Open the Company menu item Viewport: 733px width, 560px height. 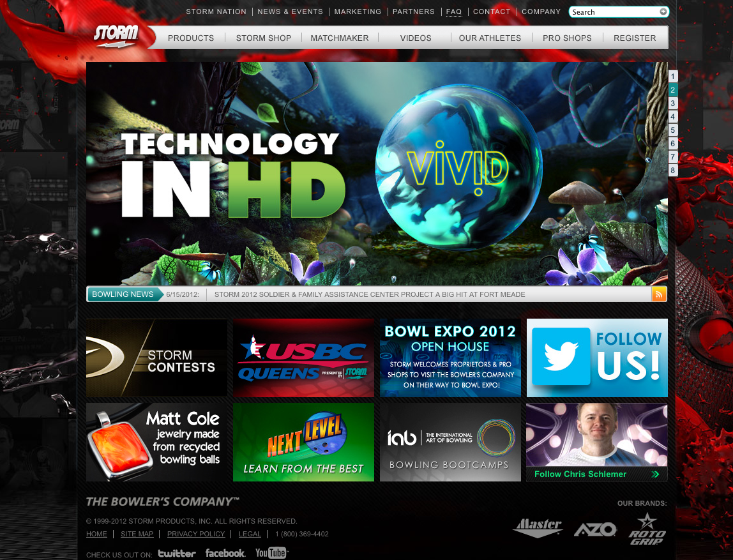coord(541,11)
